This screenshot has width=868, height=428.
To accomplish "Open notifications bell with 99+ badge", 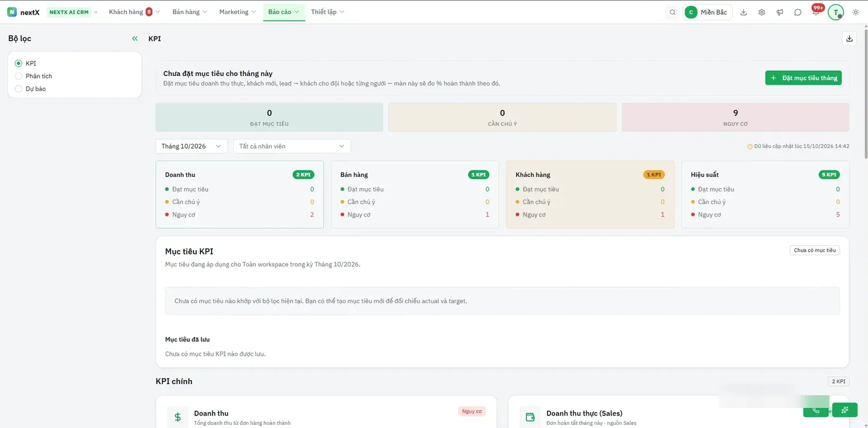I will tap(816, 11).
